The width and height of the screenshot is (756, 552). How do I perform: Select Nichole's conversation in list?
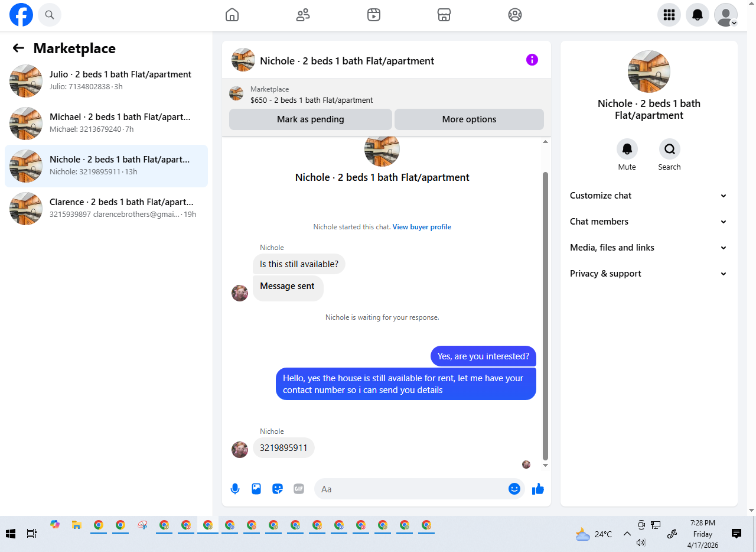[x=106, y=166]
